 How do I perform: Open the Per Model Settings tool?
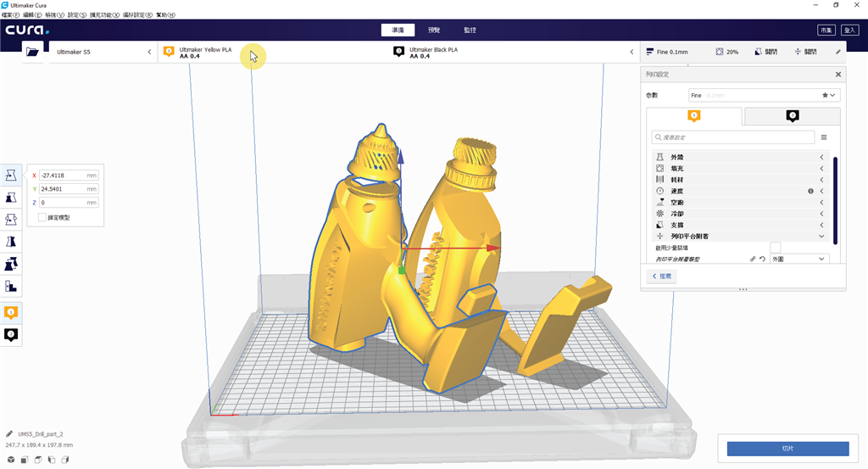tap(11, 264)
